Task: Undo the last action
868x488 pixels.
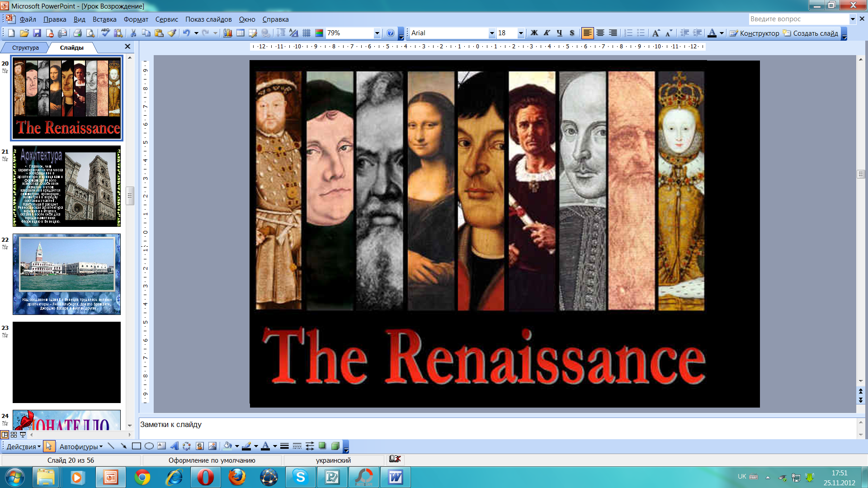Action: 186,33
